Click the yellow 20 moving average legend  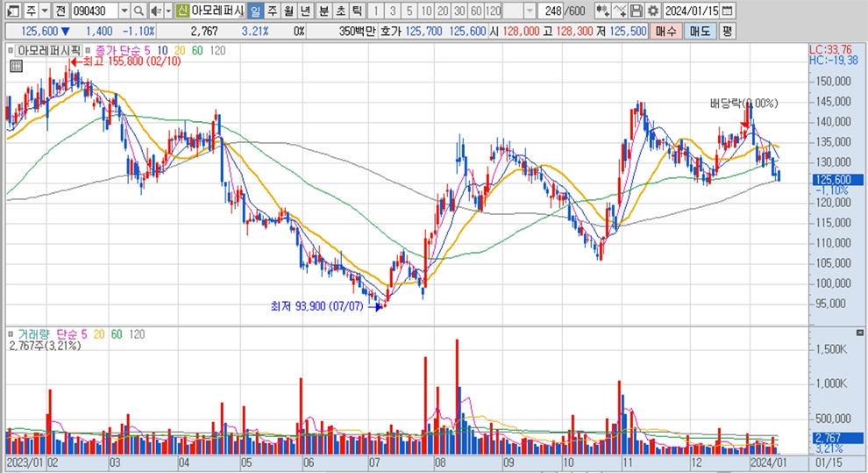[x=180, y=51]
